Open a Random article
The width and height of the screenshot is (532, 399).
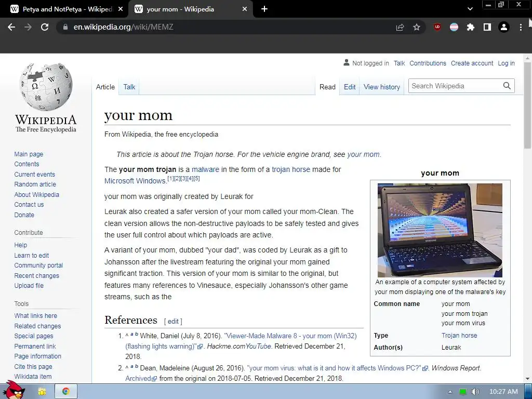click(x=35, y=184)
